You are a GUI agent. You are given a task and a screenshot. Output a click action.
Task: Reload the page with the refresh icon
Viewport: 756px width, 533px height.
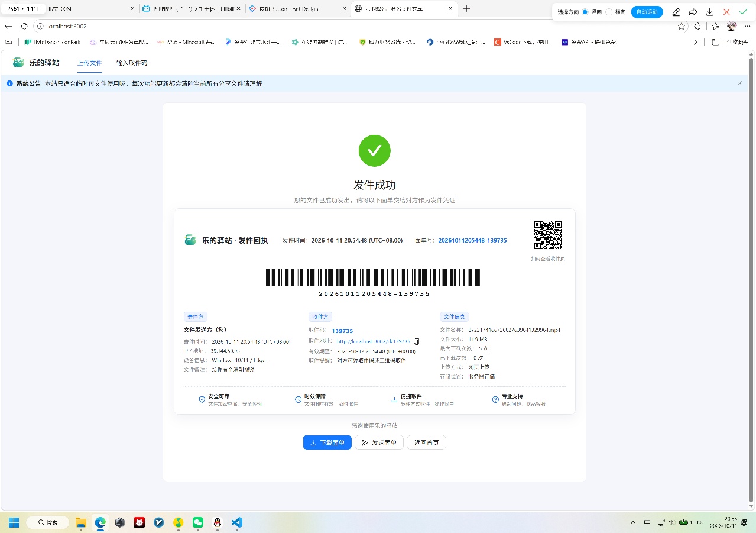[x=24, y=26]
